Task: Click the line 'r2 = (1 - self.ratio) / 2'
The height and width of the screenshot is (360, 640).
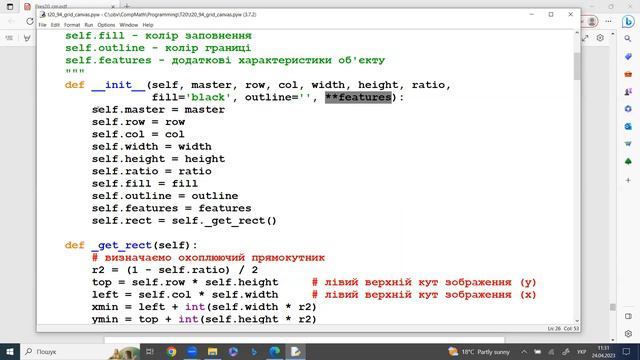Action: point(175,270)
